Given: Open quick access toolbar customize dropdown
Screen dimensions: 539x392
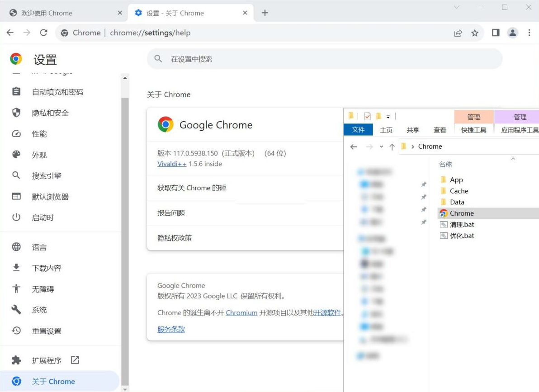Looking at the screenshot, I should (x=388, y=117).
